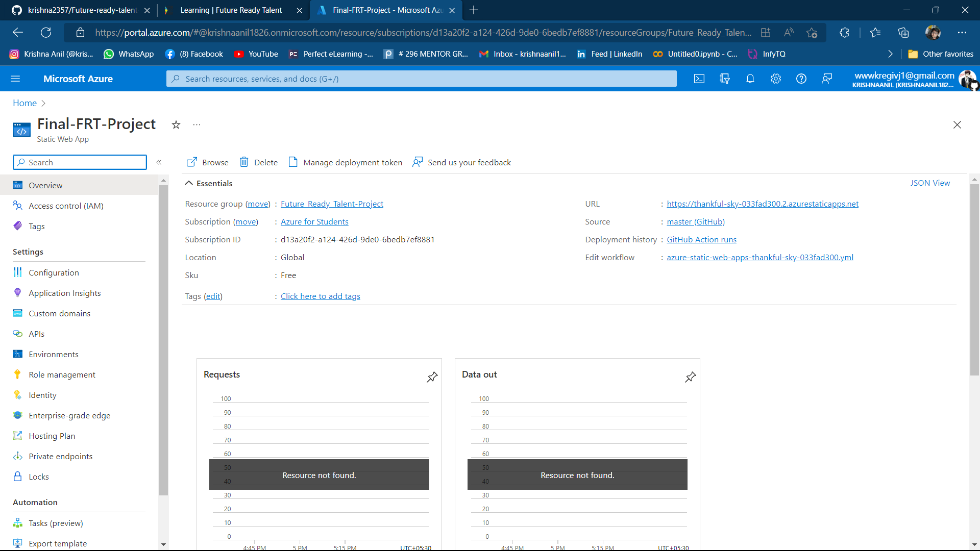
Task: Expand more favorites with right chevron
Action: pyautogui.click(x=890, y=54)
